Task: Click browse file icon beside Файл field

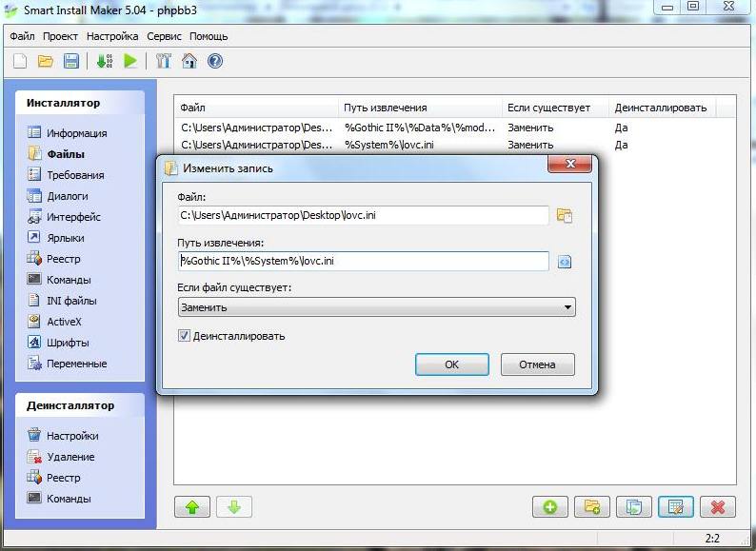Action: (x=564, y=215)
